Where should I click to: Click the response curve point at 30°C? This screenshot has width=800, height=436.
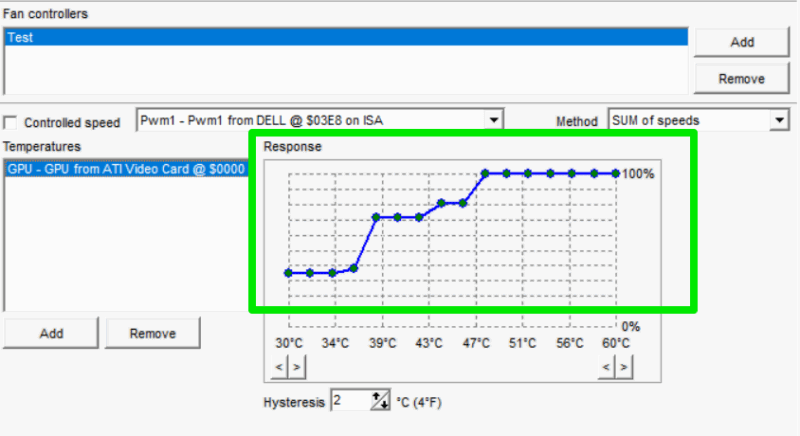coord(288,273)
